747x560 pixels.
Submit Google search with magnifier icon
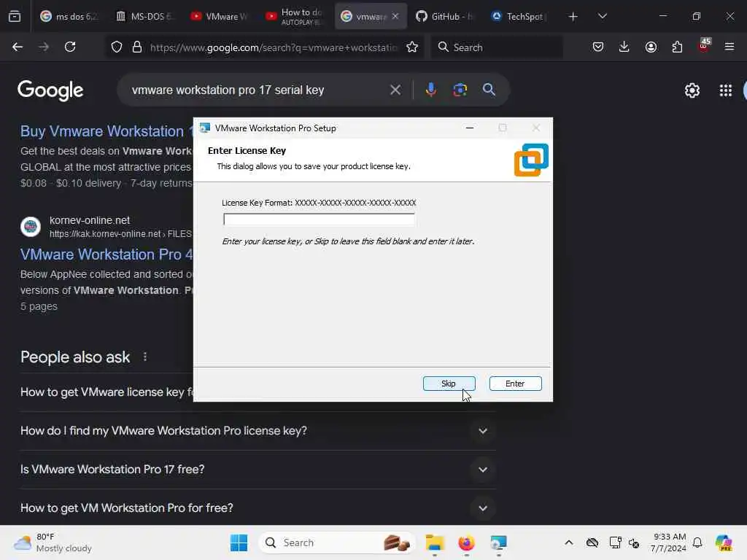(489, 90)
